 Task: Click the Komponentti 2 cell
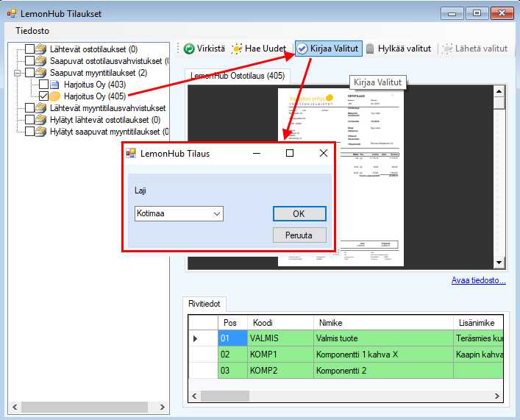coord(383,371)
